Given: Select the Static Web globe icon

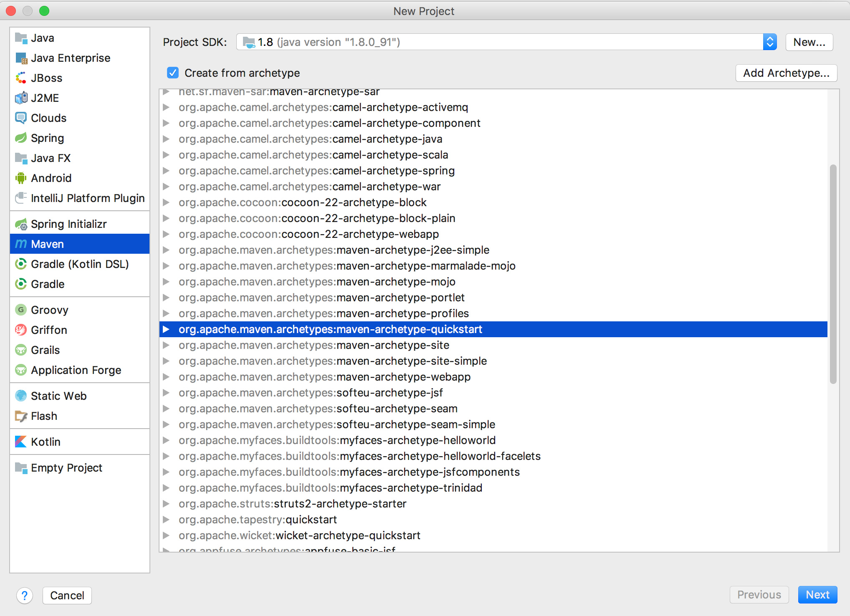Looking at the screenshot, I should click(x=21, y=396).
